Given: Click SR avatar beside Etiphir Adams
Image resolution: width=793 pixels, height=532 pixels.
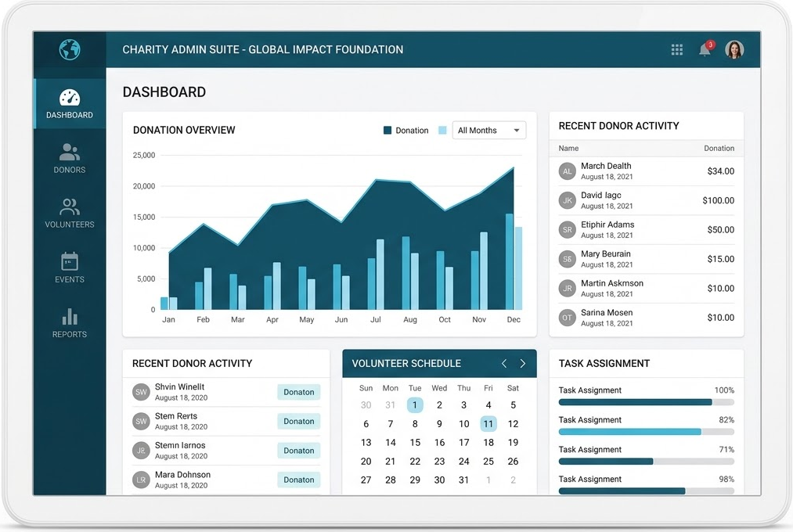Looking at the screenshot, I should pyautogui.click(x=568, y=230).
